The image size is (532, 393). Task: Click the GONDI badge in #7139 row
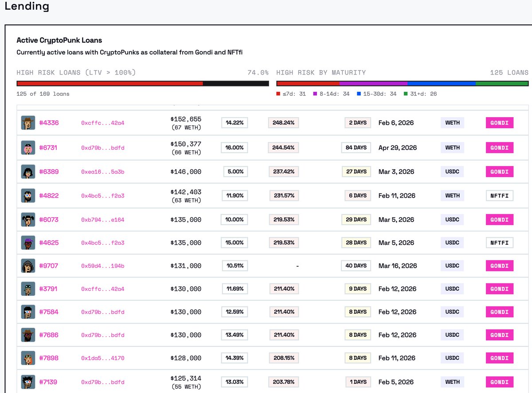point(500,382)
